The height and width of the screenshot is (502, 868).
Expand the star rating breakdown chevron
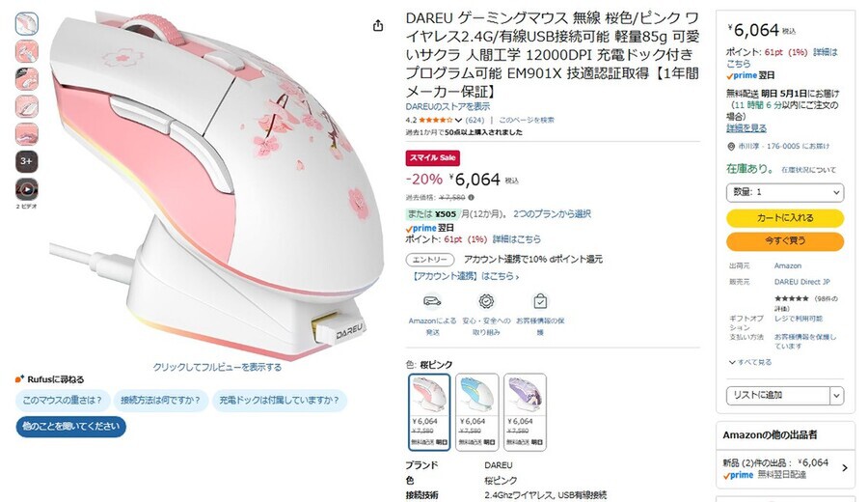coord(458,121)
